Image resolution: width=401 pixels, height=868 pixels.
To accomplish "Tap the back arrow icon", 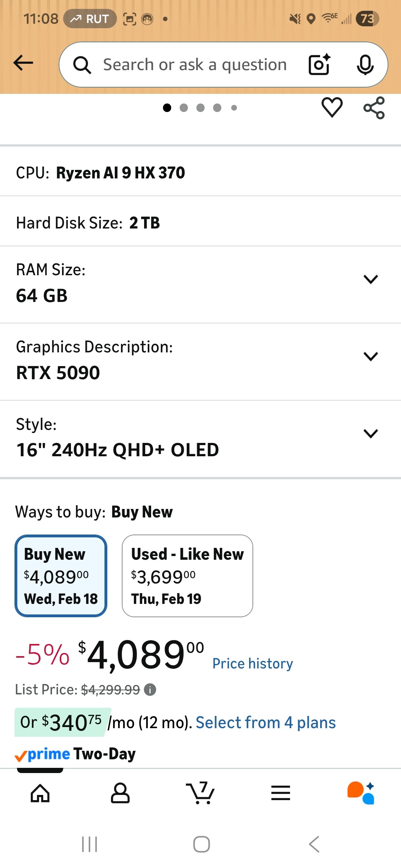I will click(23, 63).
